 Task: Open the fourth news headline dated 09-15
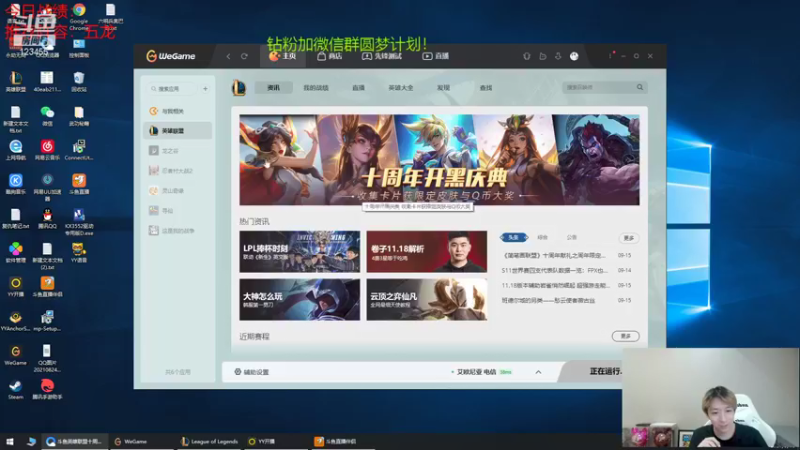tap(548, 301)
